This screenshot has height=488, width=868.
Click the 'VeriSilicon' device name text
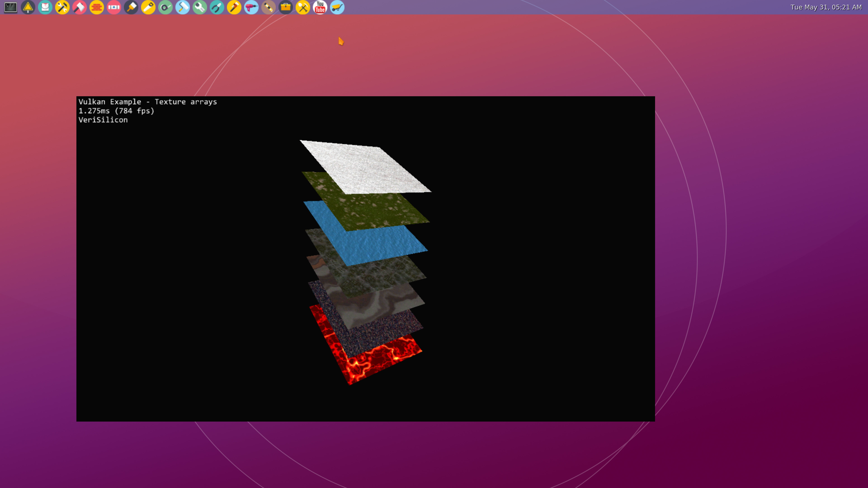103,120
